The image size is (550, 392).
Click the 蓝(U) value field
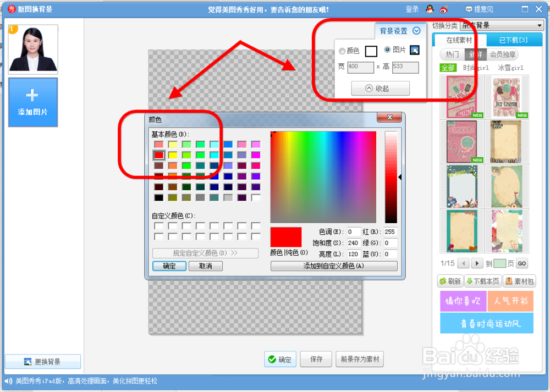point(391,254)
